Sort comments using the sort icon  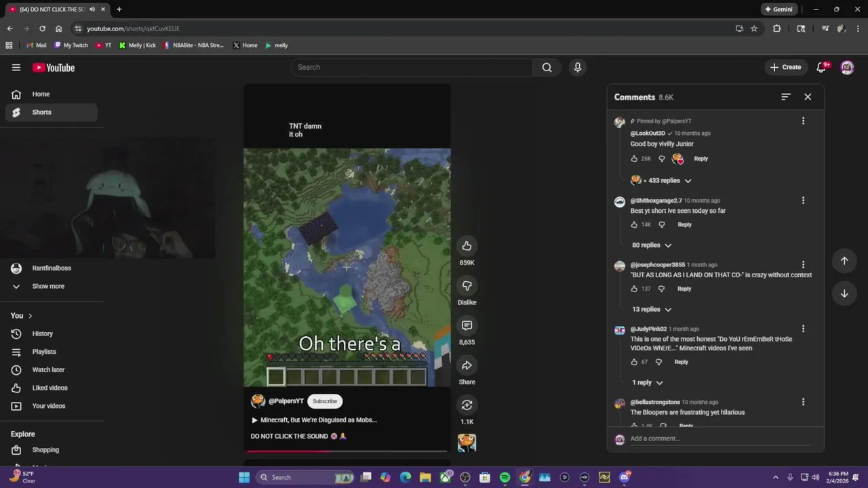pyautogui.click(x=786, y=97)
